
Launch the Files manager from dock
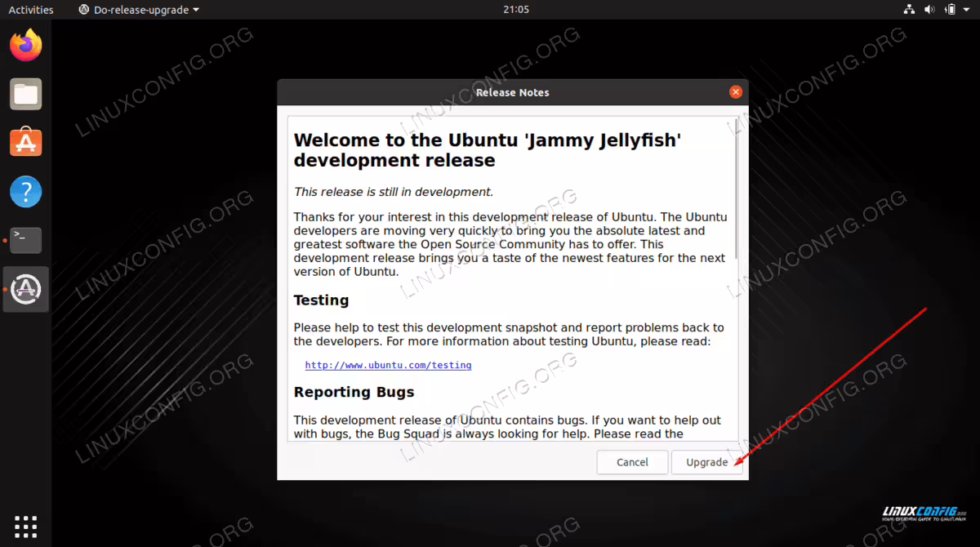click(x=26, y=94)
